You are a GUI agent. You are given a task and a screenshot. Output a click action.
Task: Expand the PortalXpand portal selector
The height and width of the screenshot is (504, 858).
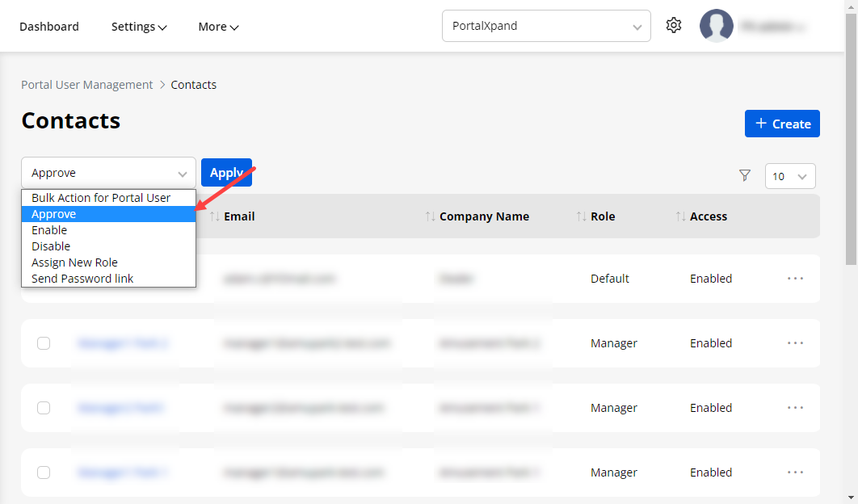pyautogui.click(x=545, y=26)
